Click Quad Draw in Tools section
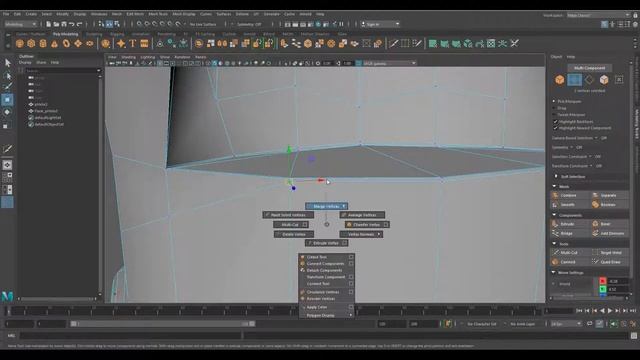The image size is (640, 360). 610,262
